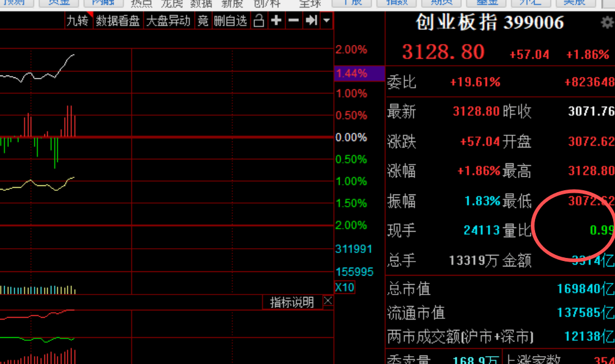The width and height of the screenshot is (615, 364).
Task: Open 数据看盘 panel
Action: [118, 21]
